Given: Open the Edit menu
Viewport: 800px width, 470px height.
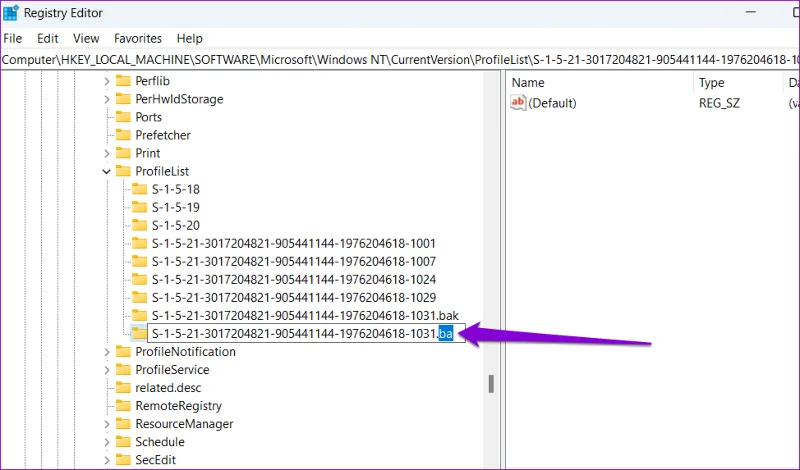Looking at the screenshot, I should click(47, 38).
